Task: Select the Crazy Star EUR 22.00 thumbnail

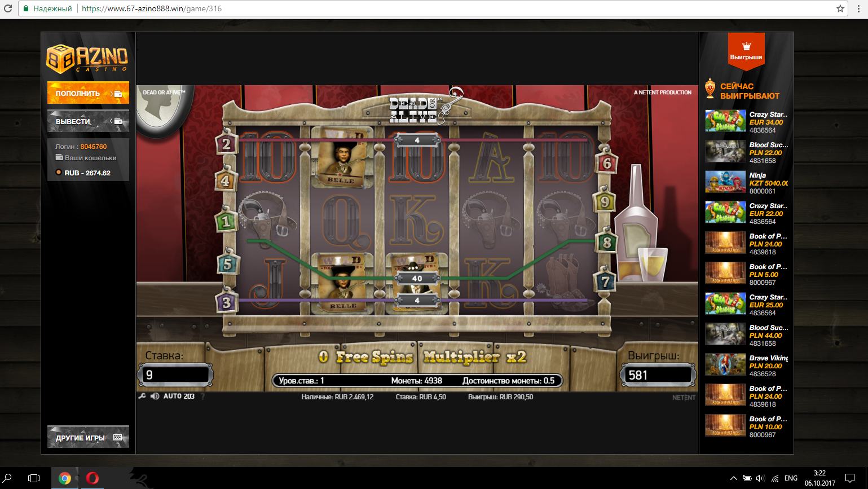Action: click(x=725, y=213)
